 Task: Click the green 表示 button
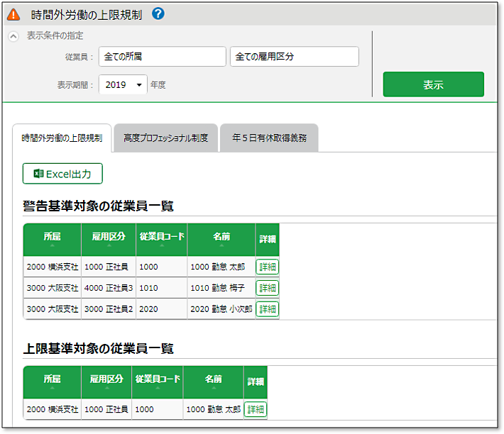[x=433, y=84]
